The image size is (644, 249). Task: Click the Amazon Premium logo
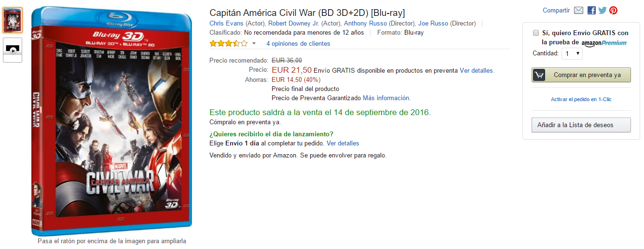(x=604, y=43)
